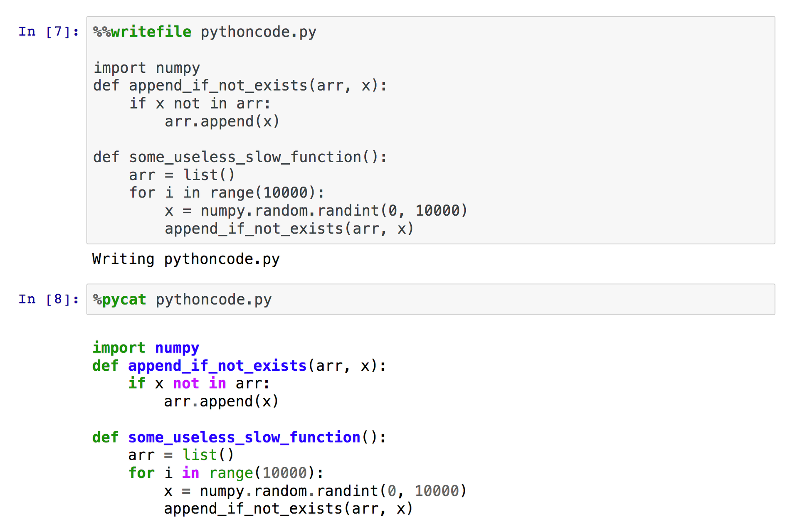Click the 'Writing pythoncode.py' output text
Image resolution: width=795 pixels, height=532 pixels.
[186, 259]
